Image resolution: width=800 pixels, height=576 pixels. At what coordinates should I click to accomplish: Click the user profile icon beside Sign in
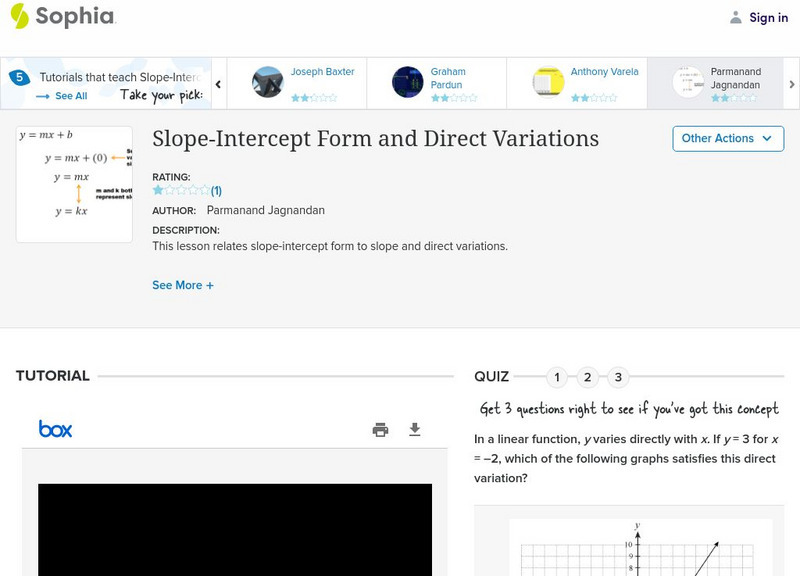736,17
